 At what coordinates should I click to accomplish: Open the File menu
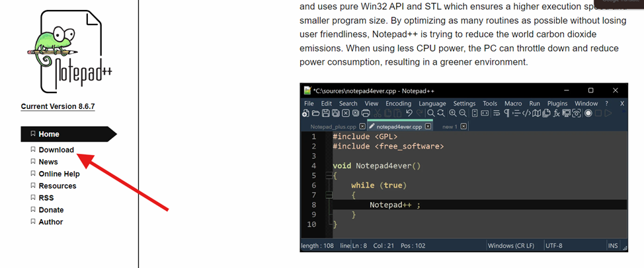(309, 103)
